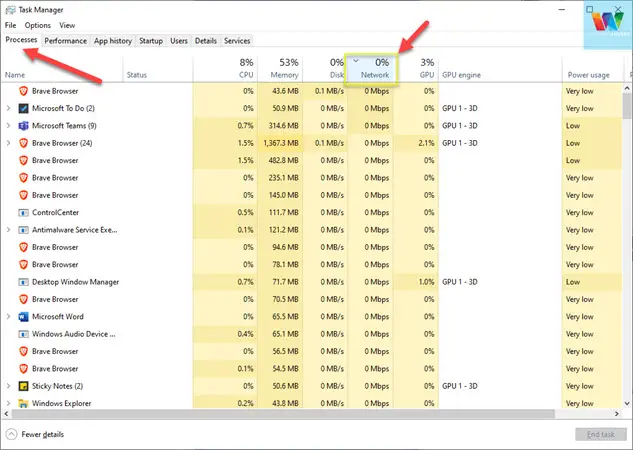This screenshot has height=450, width=633.
Task: Click the Brave icon in the 94.6 MB row
Action: 23,247
